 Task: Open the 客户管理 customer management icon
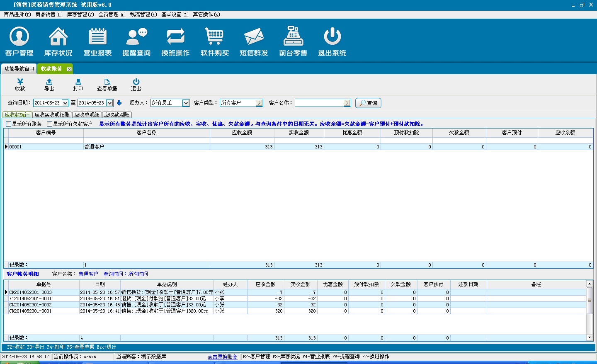coord(19,41)
